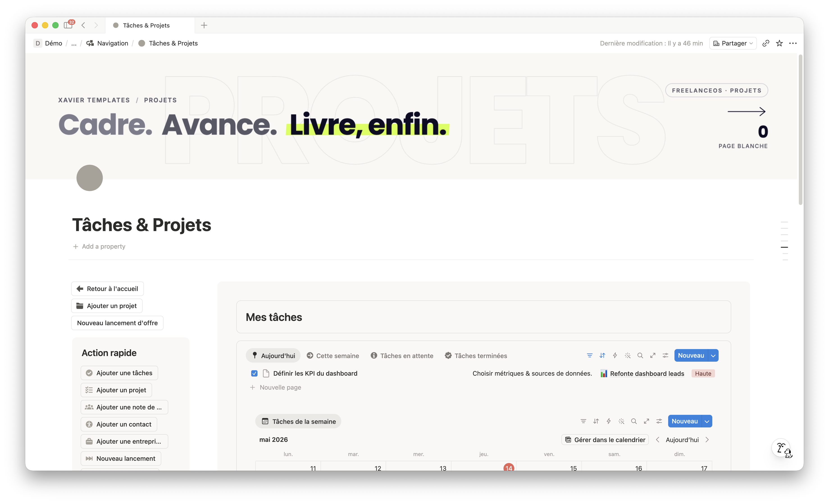Click the Haute priority tag
829x504 pixels.
tap(703, 373)
